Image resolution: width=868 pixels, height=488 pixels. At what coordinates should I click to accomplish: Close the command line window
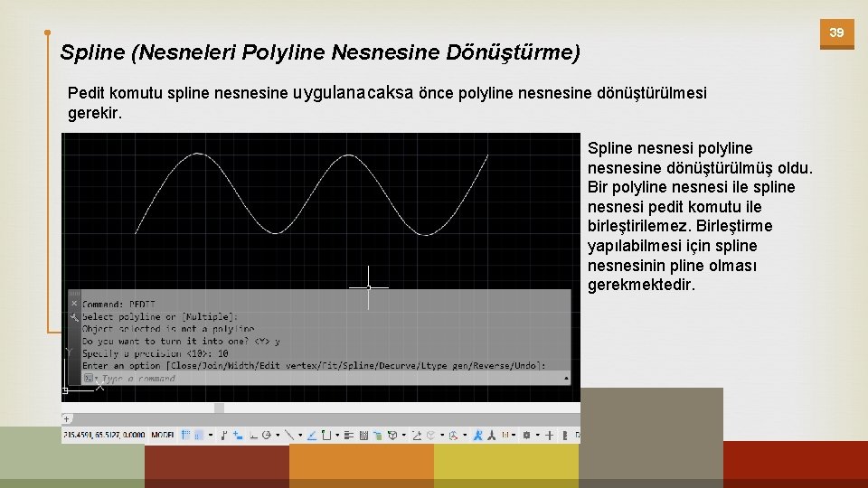[x=74, y=304]
